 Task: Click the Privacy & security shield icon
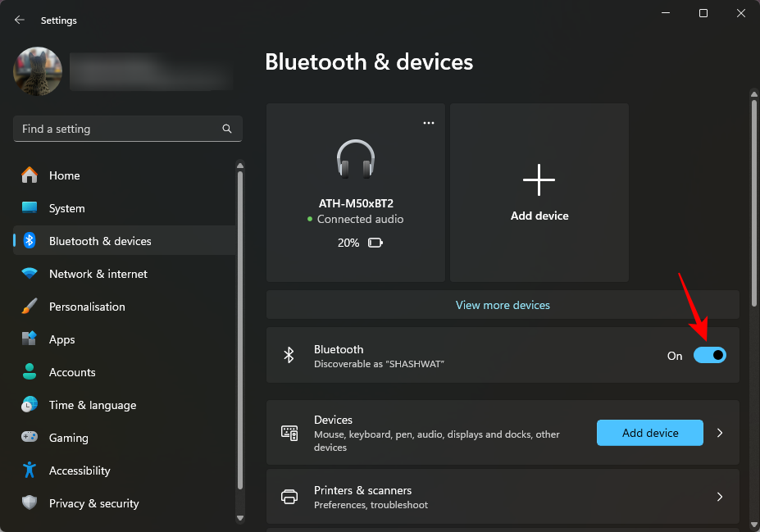[30, 503]
